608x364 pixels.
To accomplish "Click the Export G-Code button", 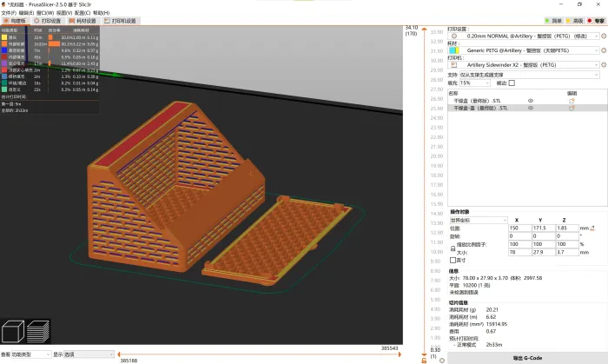I will tap(527, 358).
